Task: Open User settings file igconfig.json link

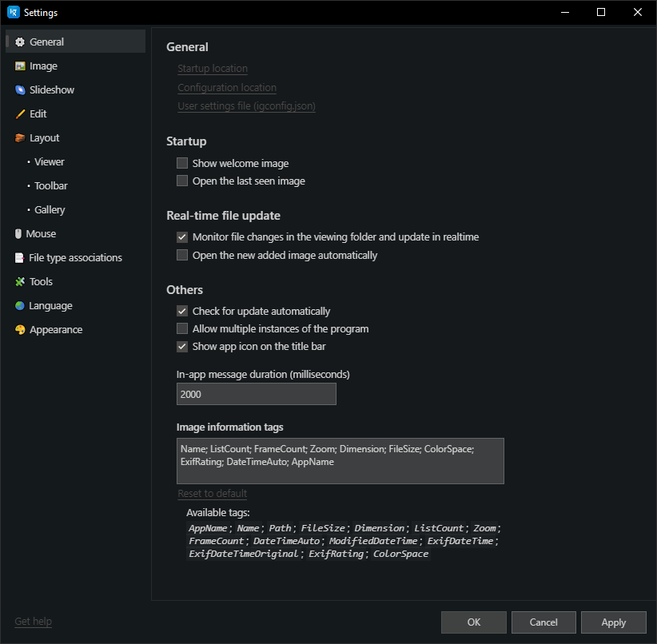Action: click(x=246, y=106)
